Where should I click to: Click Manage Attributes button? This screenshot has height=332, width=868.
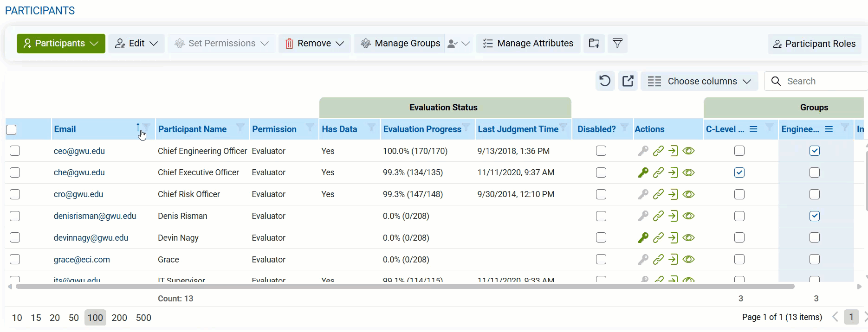(528, 44)
